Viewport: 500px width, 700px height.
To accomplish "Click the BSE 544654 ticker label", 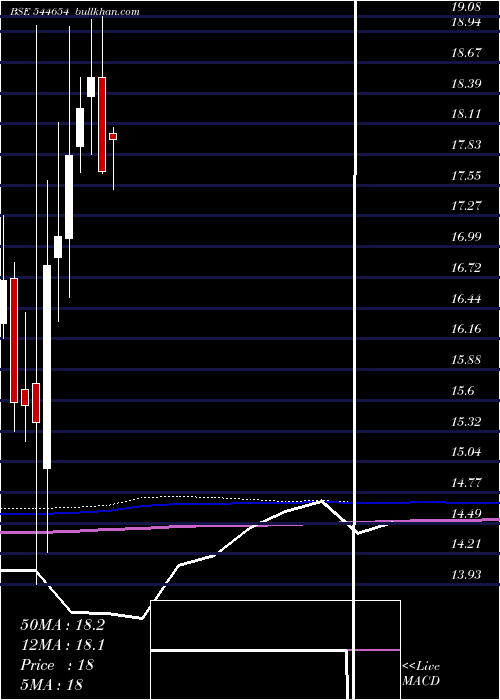I will (x=41, y=12).
